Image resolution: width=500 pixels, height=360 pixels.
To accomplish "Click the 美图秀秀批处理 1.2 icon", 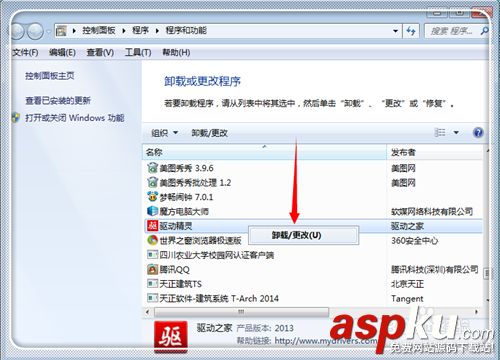I will (x=152, y=182).
